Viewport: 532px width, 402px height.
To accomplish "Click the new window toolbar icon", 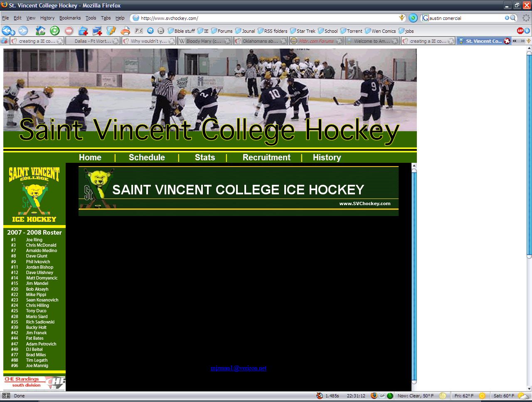I will 97,30.
